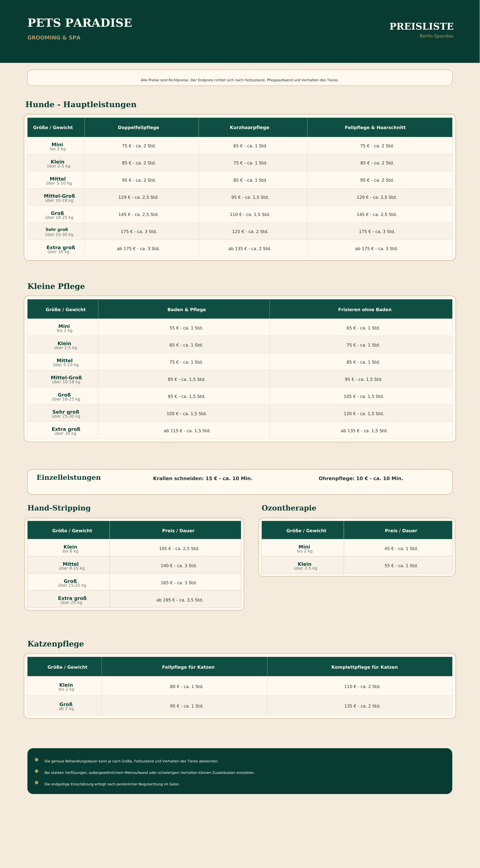480x868 pixels.
Task: Select Baden & Pflege Mittel-Groß "85 € - ca. 1,5 Std."
Action: click(186, 379)
